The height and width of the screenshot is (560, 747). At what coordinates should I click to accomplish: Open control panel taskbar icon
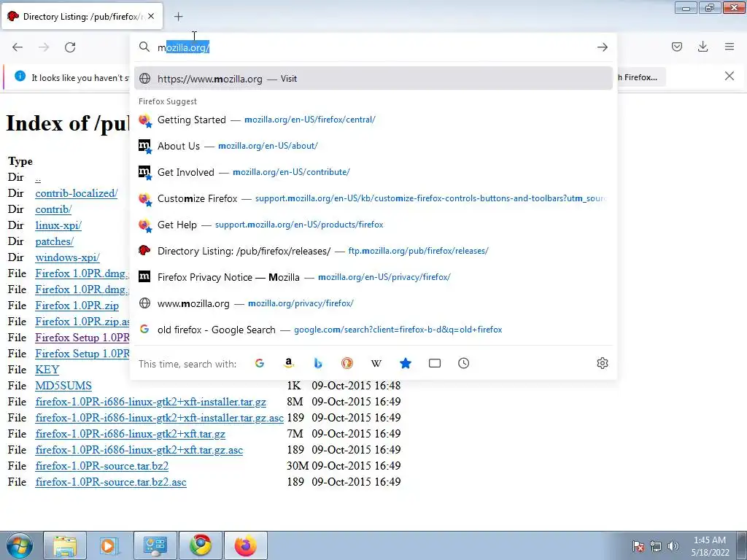[155, 545]
